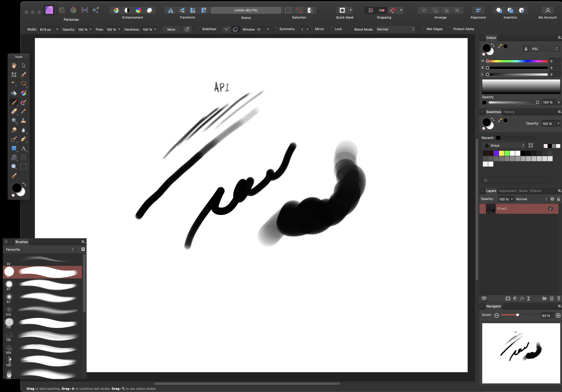The height and width of the screenshot is (392, 562).
Task: Select the Flood Fill tool
Action: pos(14,93)
